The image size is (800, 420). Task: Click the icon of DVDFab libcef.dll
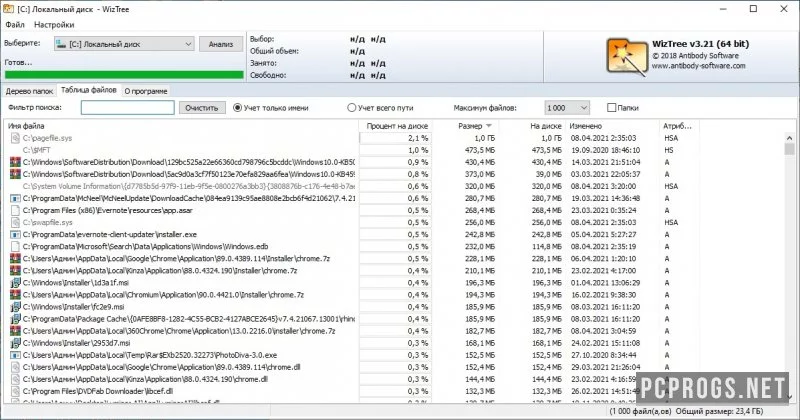(15, 391)
